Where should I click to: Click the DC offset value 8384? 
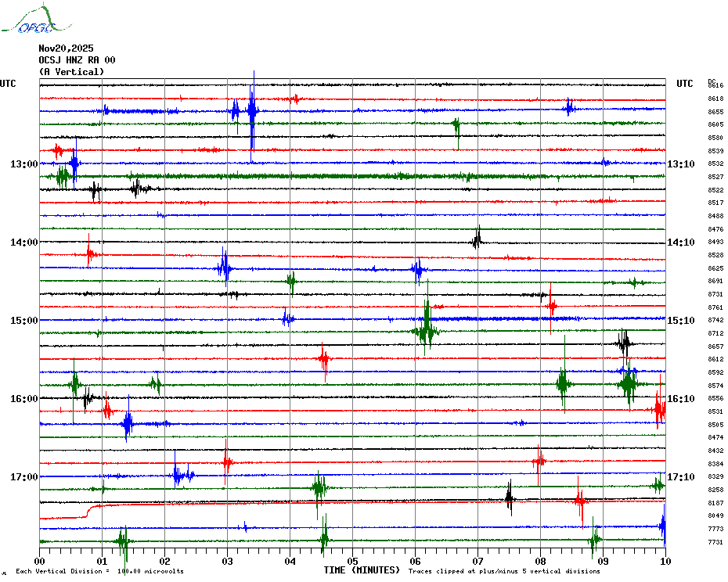pyautogui.click(x=715, y=464)
